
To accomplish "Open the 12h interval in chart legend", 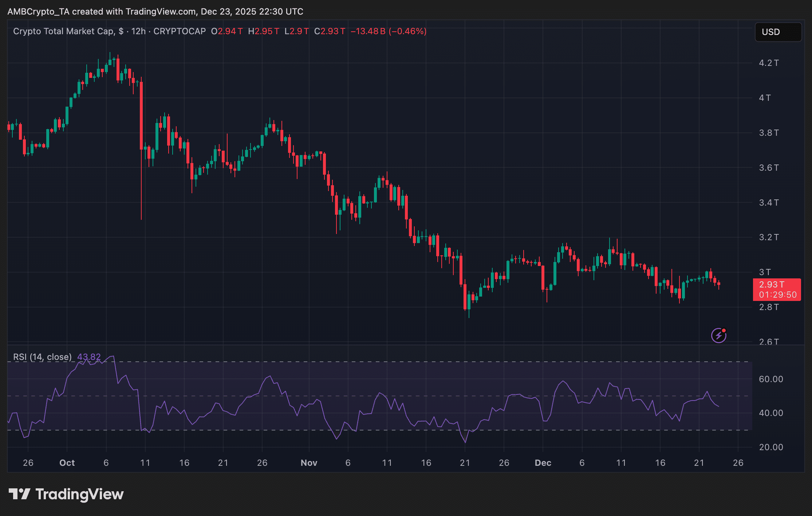I will [x=138, y=31].
